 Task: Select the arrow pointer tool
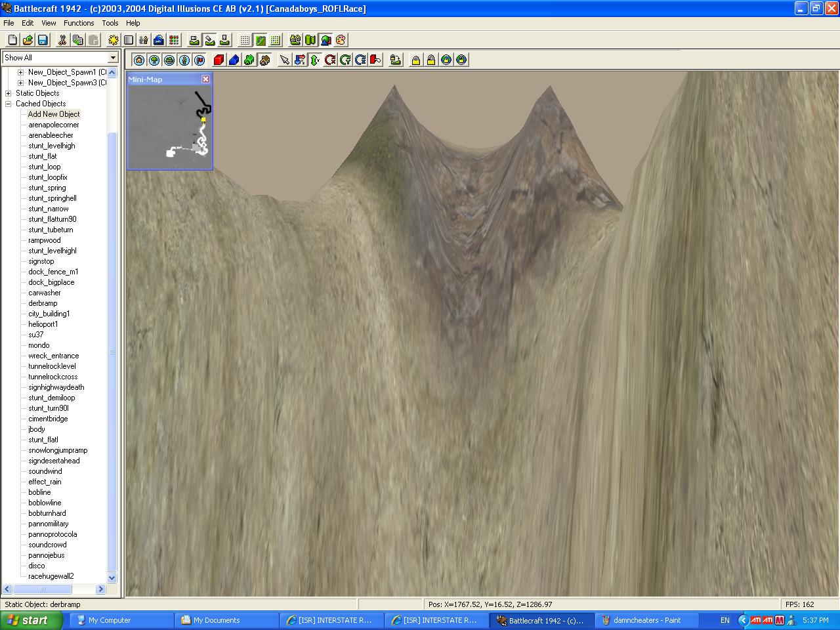(x=285, y=60)
